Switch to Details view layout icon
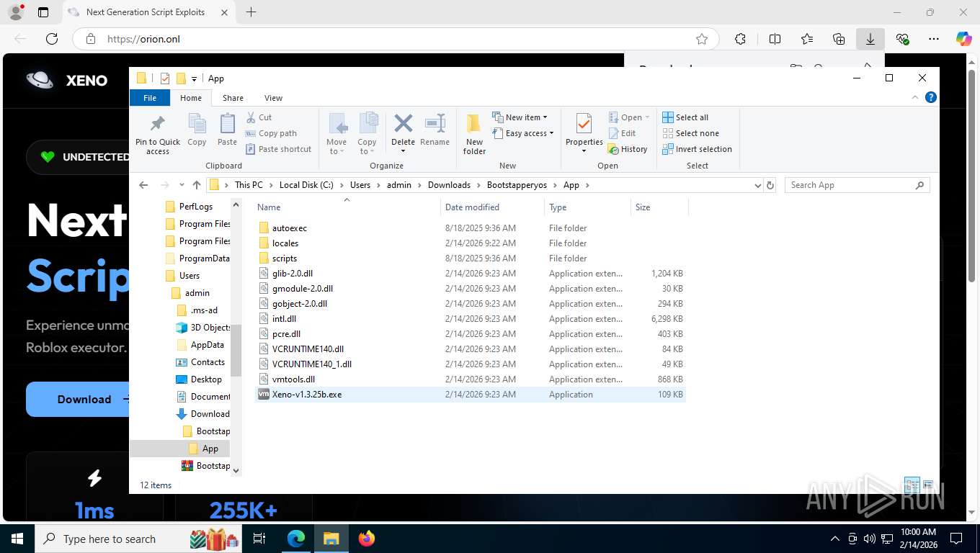This screenshot has height=553, width=980. 912,485
